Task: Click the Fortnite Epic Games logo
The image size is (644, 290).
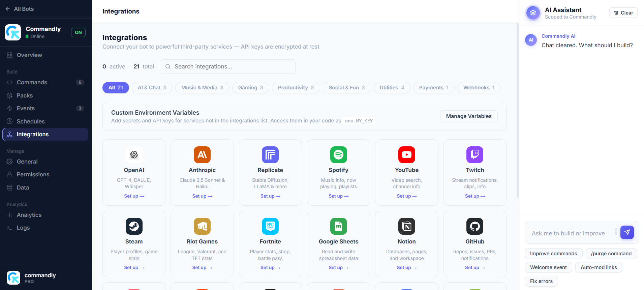Action: pos(270,226)
